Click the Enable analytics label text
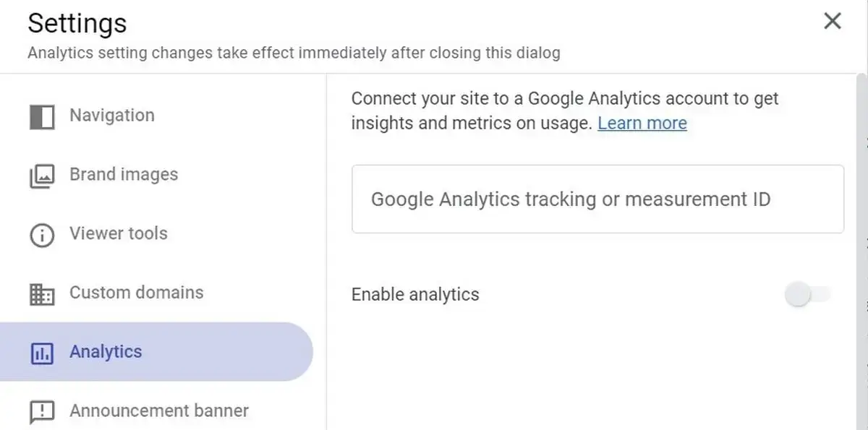 415,295
